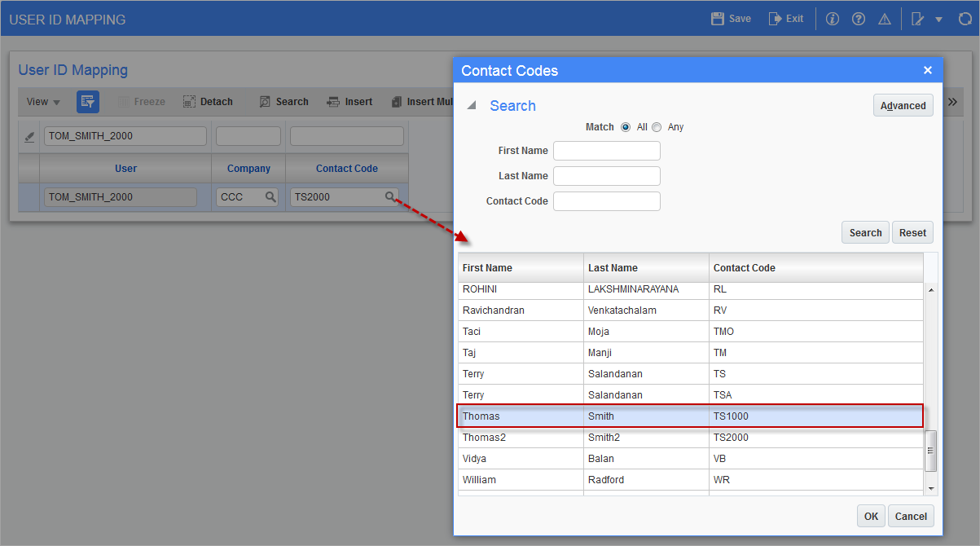Click the First Name search field
The image size is (980, 546).
tap(607, 151)
